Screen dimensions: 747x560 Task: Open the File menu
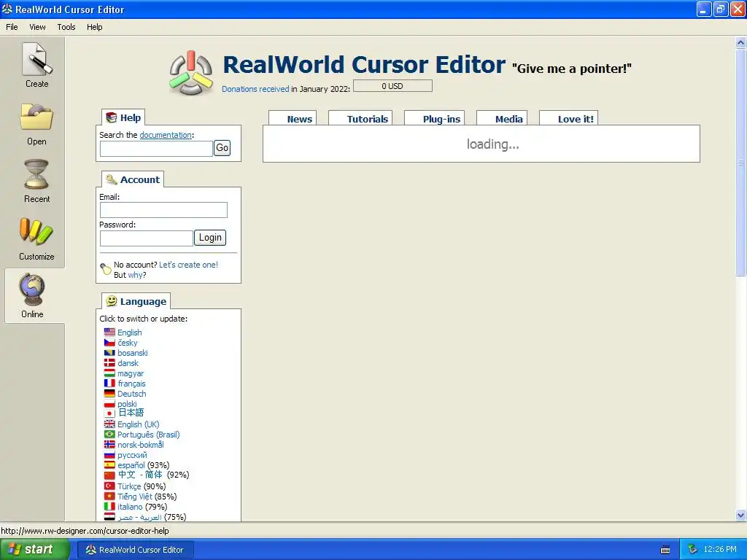(x=12, y=27)
